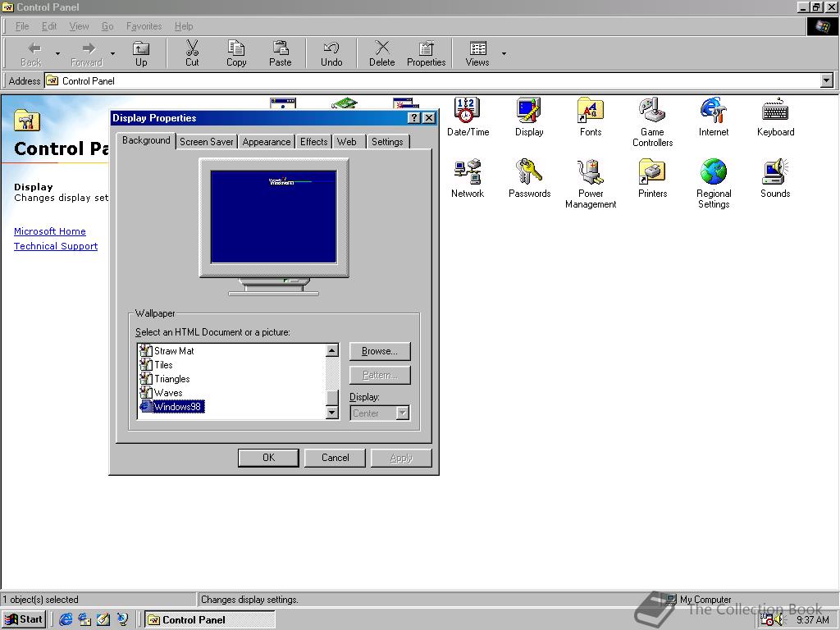The width and height of the screenshot is (840, 630).
Task: Select Straw Mat wallpaper
Action: click(x=174, y=351)
